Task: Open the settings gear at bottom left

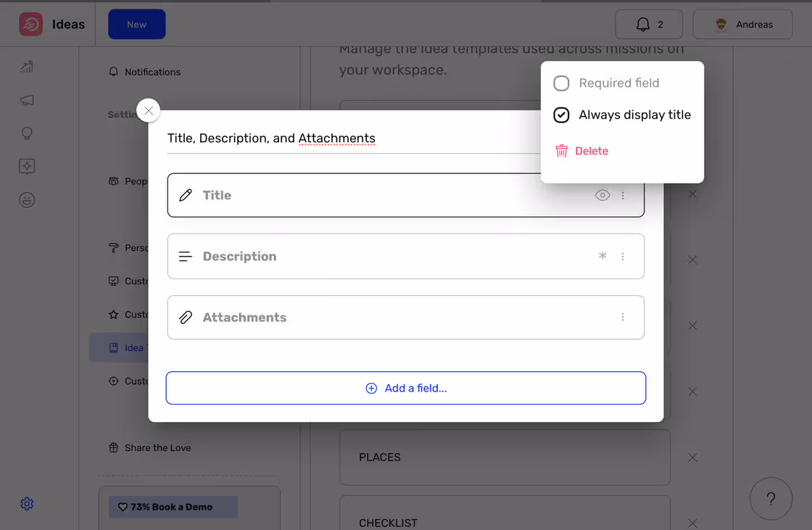Action: coord(27,503)
